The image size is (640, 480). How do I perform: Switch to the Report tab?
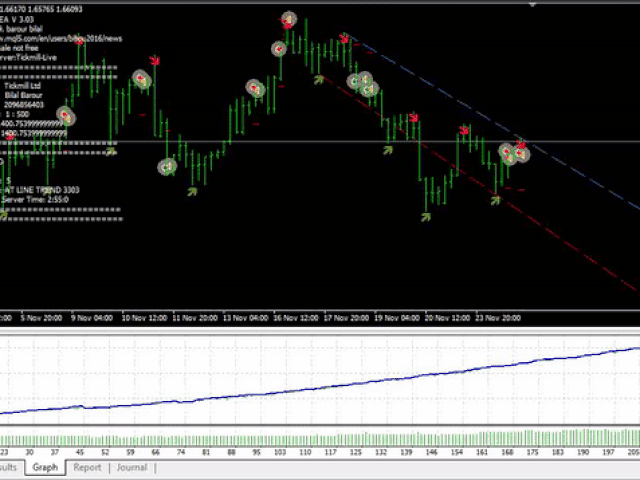[87, 467]
